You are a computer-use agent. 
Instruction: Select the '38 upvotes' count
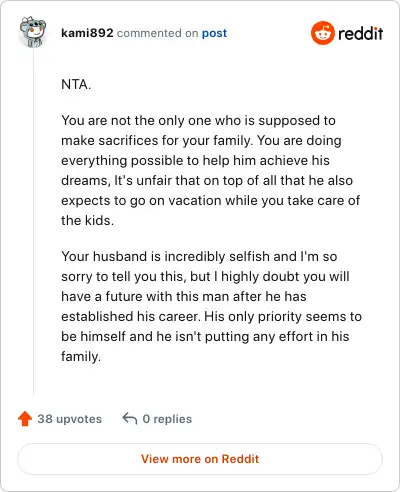pyautogui.click(x=69, y=419)
